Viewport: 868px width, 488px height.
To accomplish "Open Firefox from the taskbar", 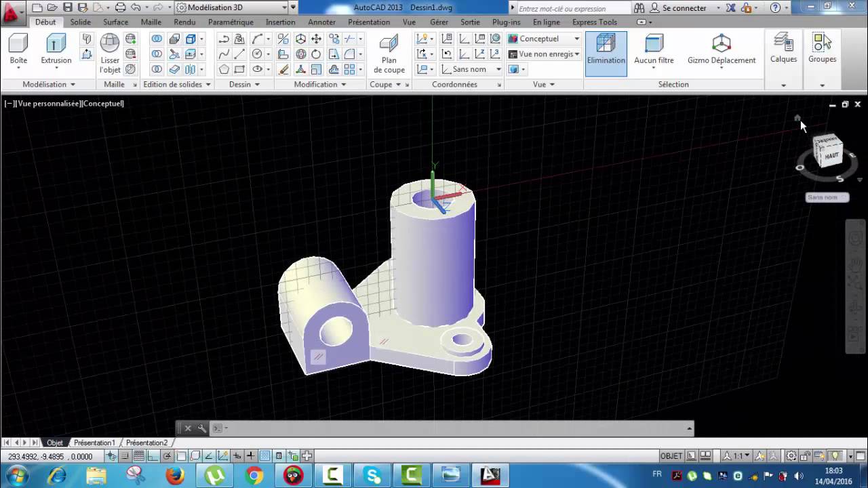I will point(175,476).
